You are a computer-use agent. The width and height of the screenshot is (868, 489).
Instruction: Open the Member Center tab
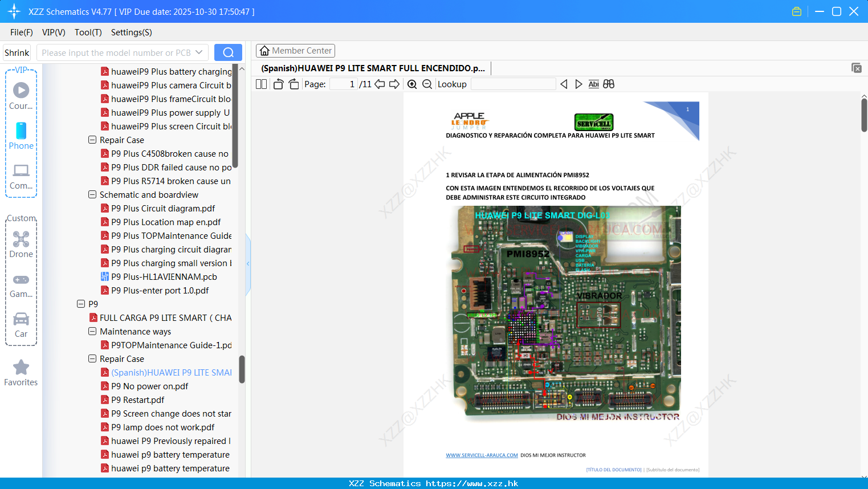[295, 51]
